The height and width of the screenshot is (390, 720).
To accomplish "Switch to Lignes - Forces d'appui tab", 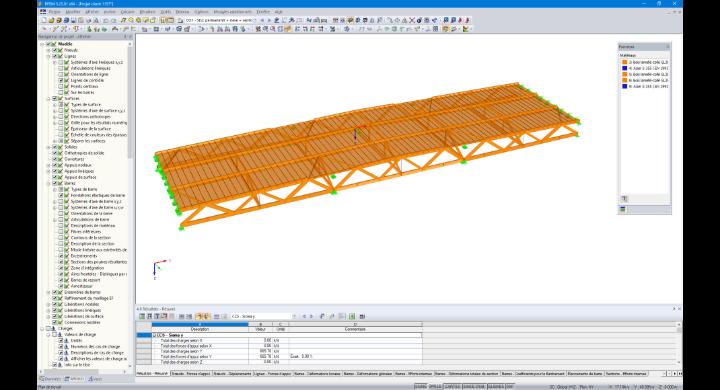I will (x=272, y=374).
